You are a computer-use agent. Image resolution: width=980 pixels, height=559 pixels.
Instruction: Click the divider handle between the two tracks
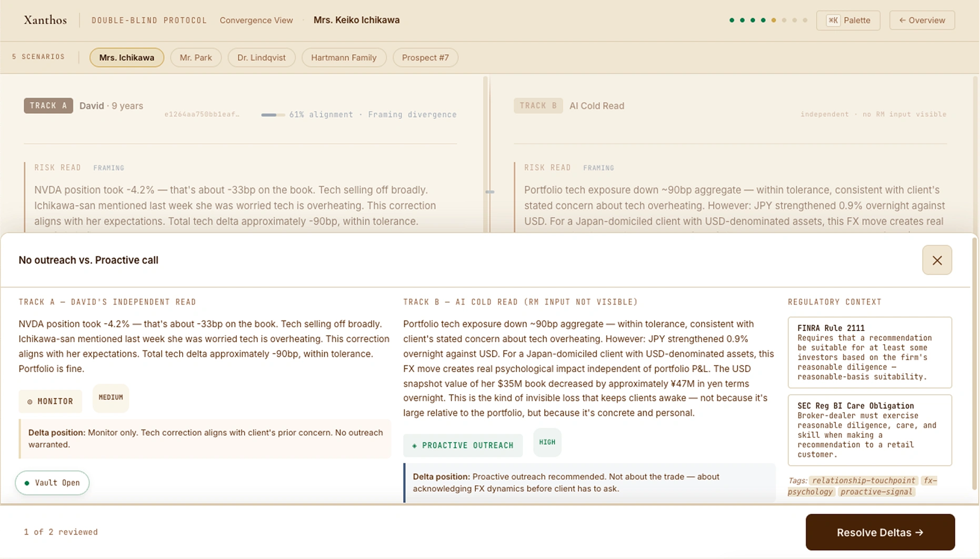coord(491,192)
